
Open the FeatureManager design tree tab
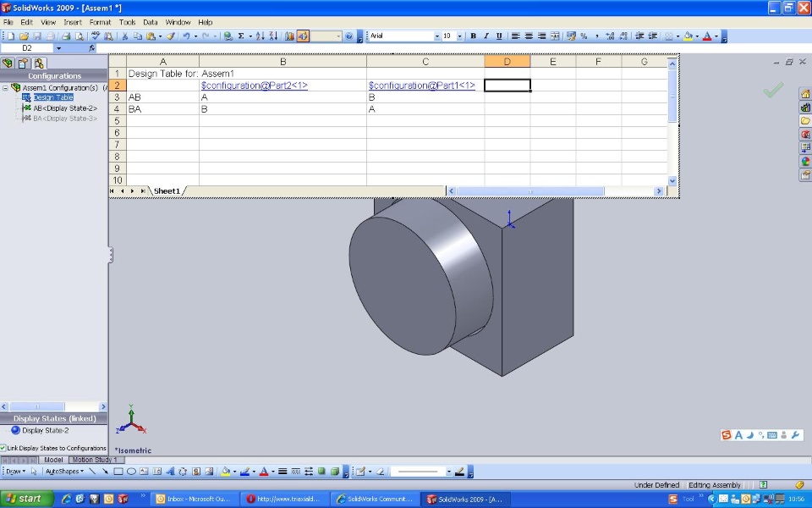click(x=8, y=63)
